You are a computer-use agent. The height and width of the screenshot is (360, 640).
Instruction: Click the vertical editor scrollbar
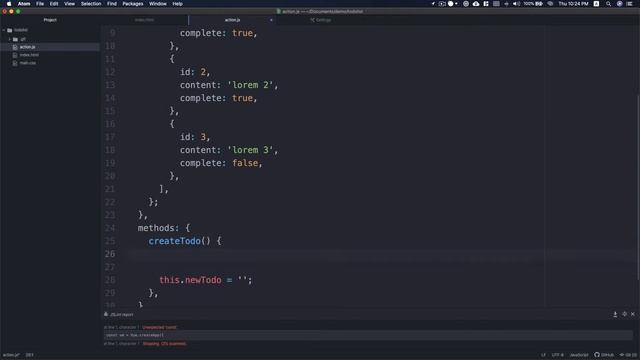(x=638, y=188)
